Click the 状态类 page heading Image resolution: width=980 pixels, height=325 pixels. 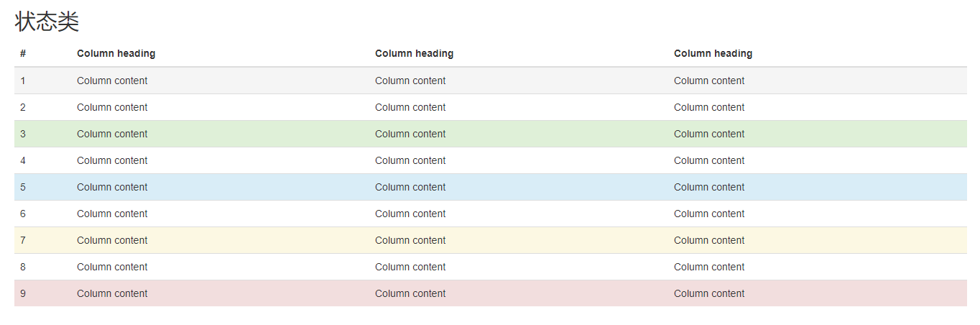47,22
